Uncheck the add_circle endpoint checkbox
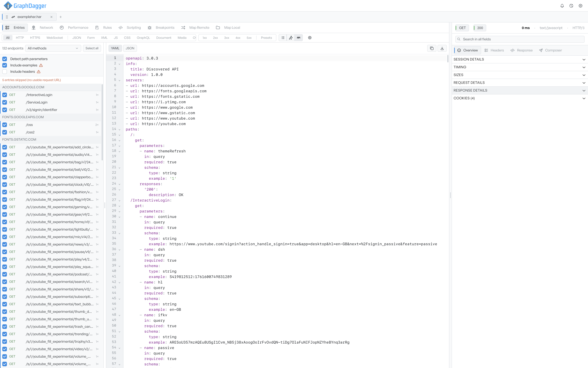Screen dimensions: 588x368 [x=5, y=147]
